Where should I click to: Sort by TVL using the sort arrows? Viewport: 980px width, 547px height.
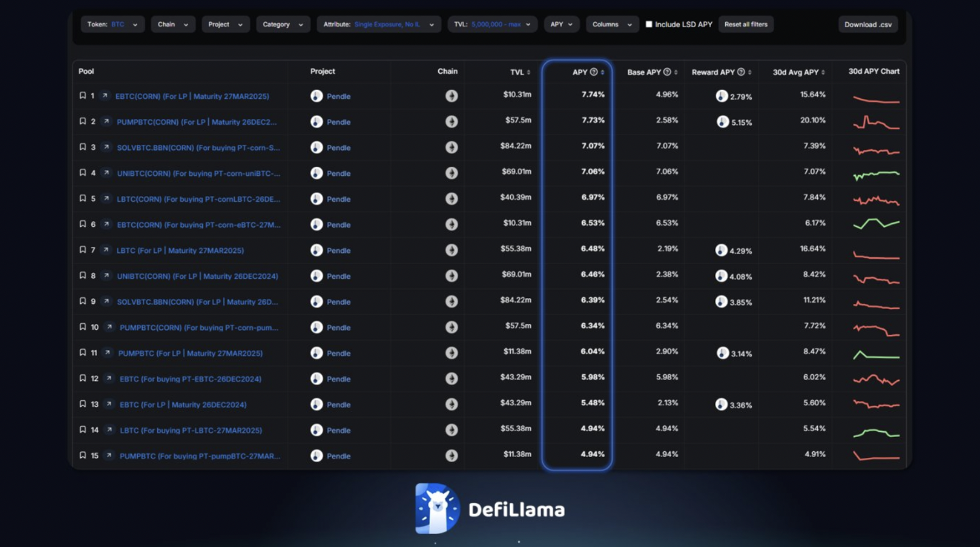point(529,72)
